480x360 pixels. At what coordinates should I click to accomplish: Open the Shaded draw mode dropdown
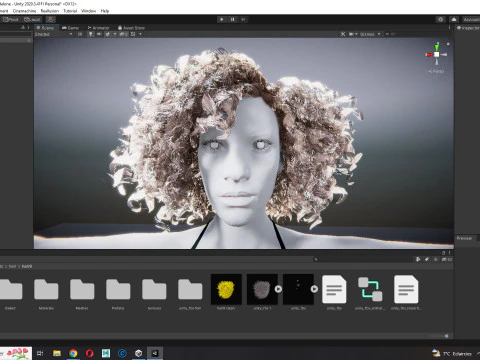tap(53, 34)
